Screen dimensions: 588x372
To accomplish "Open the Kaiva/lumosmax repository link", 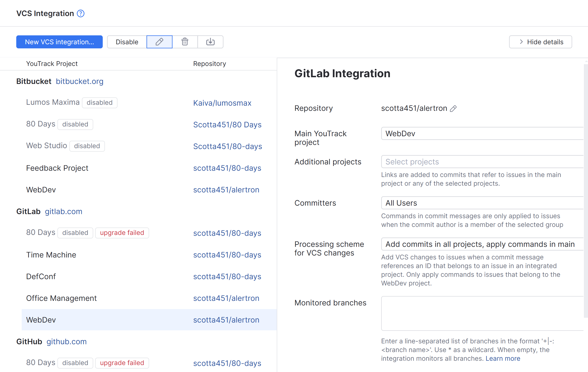I will click(222, 103).
